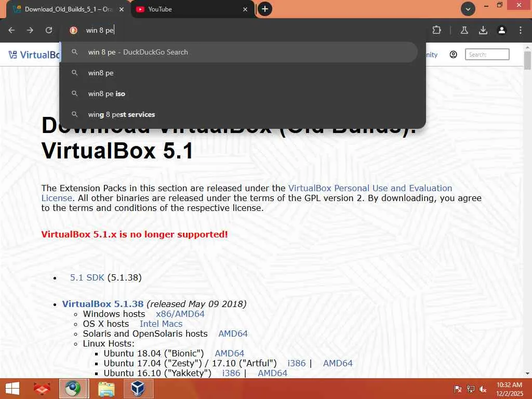
Task: Click the muted volume tray icon
Action: (x=483, y=389)
